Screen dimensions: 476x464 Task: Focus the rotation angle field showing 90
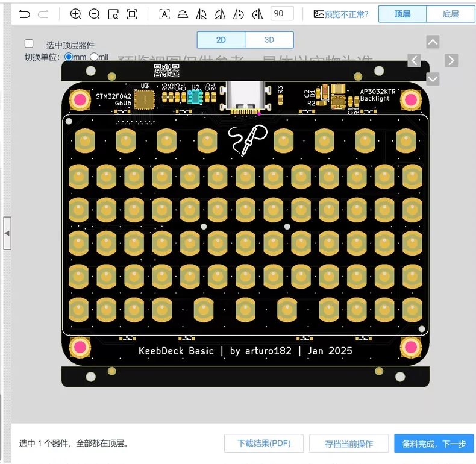coord(282,13)
